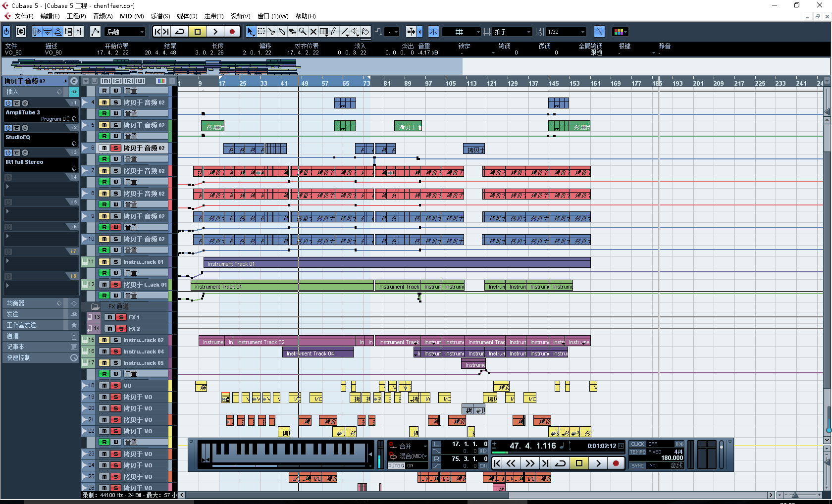Screen dimensions: 832x504
Task: Open the 工程(P) menu
Action: (x=76, y=16)
